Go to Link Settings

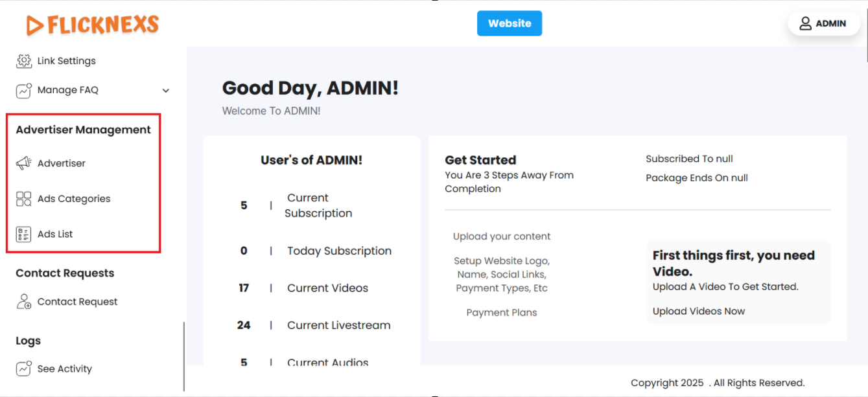click(x=67, y=61)
